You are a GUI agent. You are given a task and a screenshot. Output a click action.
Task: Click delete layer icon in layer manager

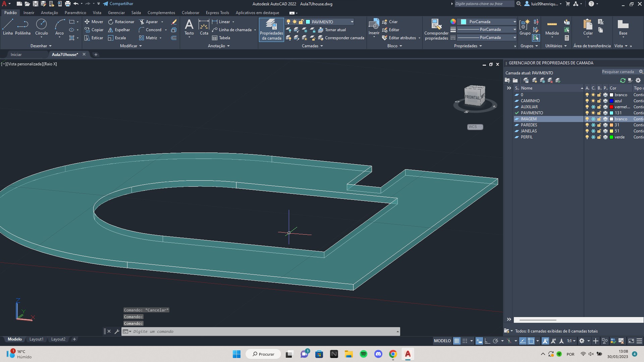pyautogui.click(x=550, y=80)
